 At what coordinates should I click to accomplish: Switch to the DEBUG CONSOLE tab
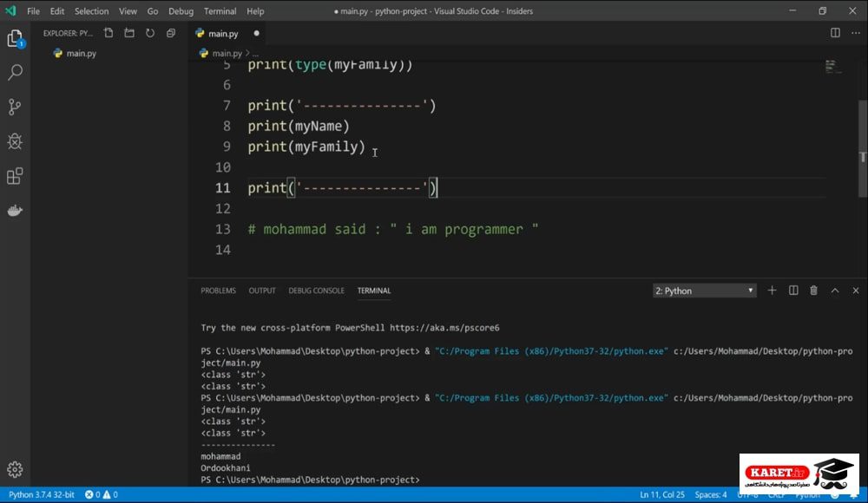coord(316,291)
